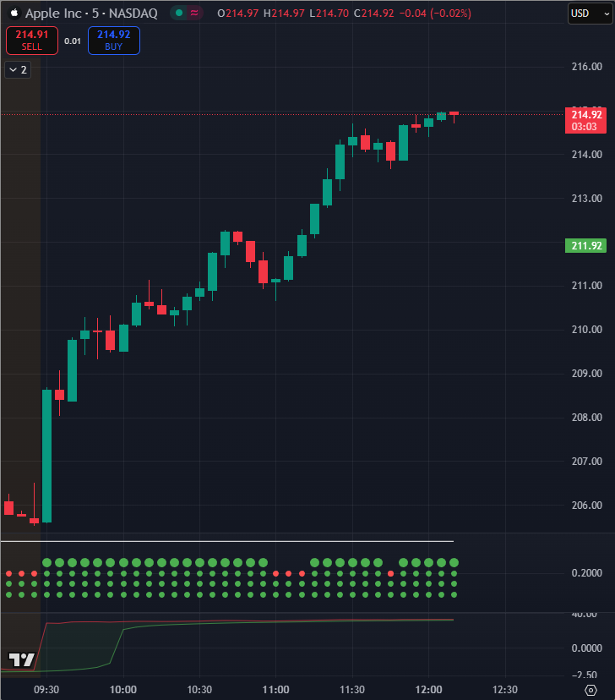The image size is (615, 700).
Task: Open chart settings gear icon
Action: (x=591, y=690)
